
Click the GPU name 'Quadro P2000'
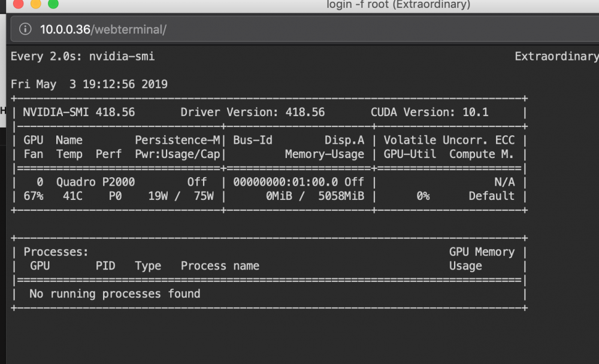click(x=95, y=182)
